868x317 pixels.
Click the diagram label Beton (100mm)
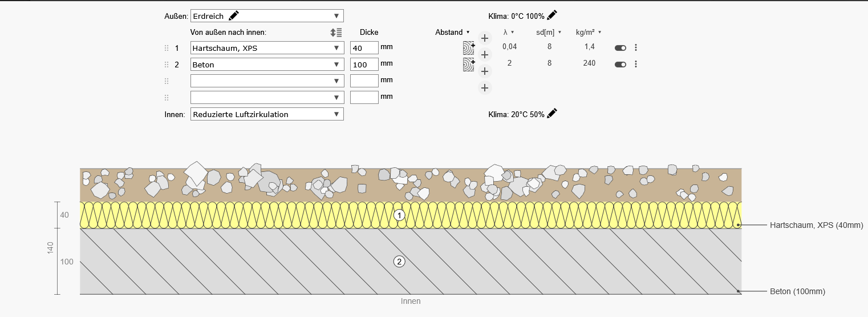(x=797, y=291)
